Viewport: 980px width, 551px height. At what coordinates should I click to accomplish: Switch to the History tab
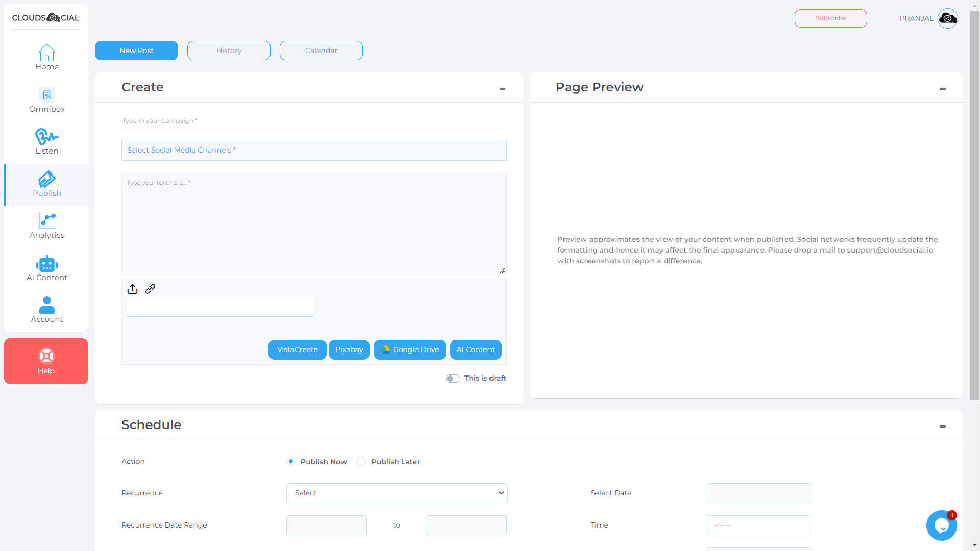(229, 50)
